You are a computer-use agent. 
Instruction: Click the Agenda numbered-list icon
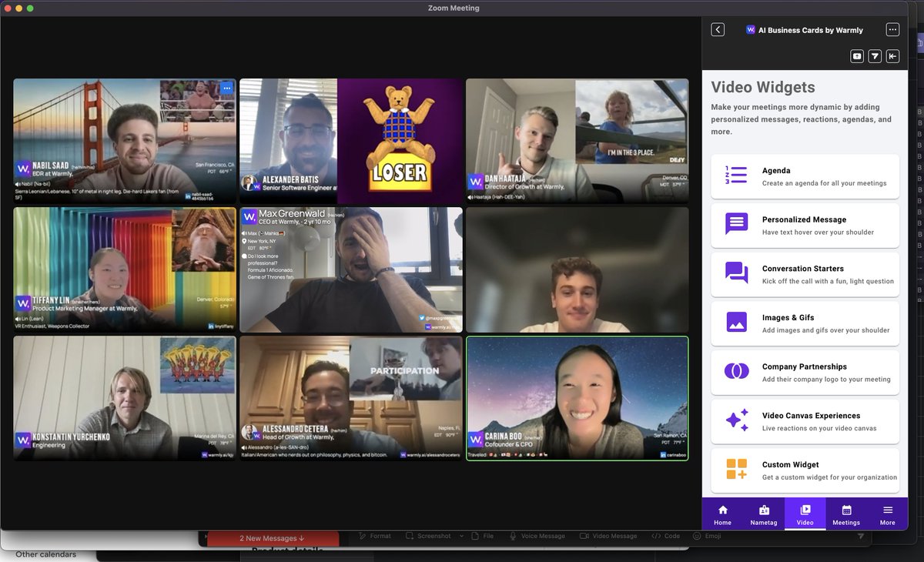pos(736,175)
